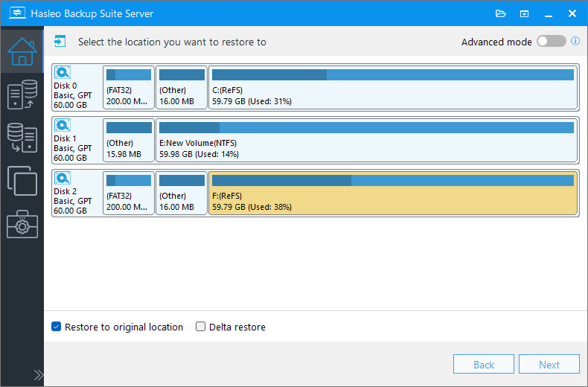The height and width of the screenshot is (387, 588).
Task: Click the Disk 2 drive icon
Action: point(63,179)
